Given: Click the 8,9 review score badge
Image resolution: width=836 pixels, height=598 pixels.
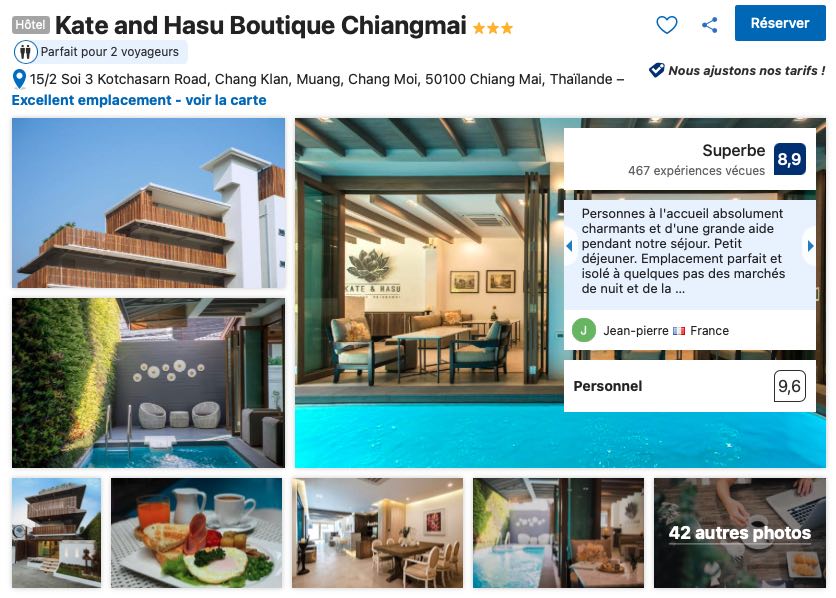Looking at the screenshot, I should tap(789, 159).
